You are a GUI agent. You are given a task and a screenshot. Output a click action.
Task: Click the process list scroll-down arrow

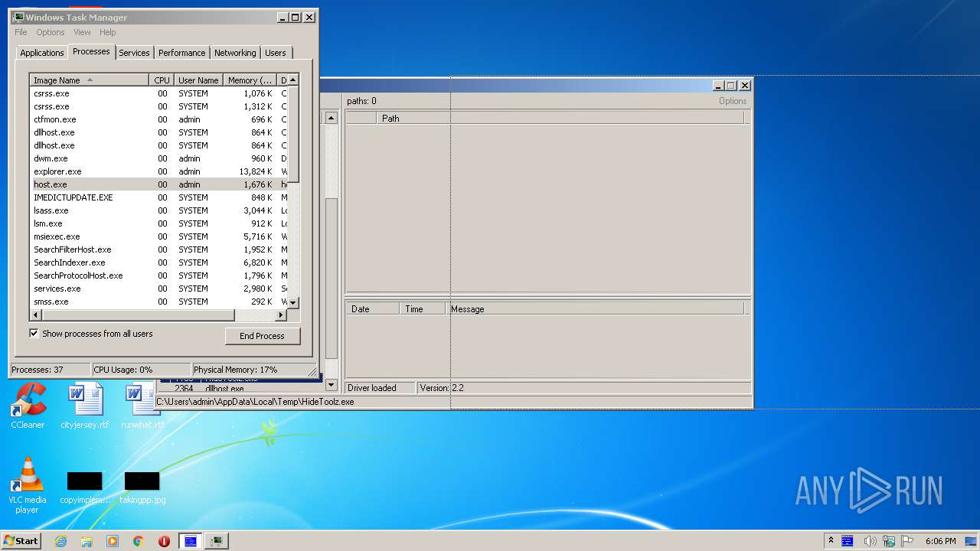(293, 303)
